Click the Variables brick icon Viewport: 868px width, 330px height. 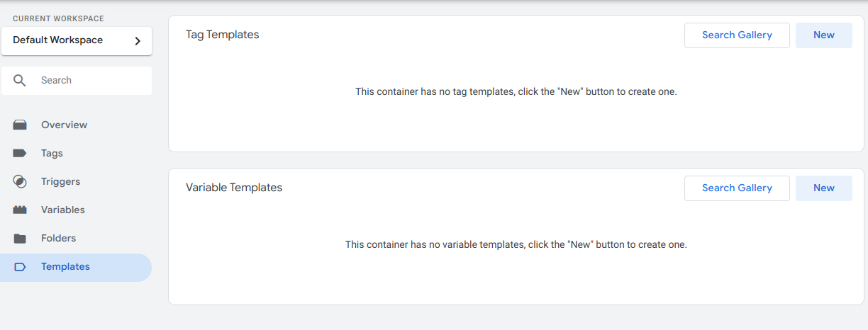[x=20, y=210]
